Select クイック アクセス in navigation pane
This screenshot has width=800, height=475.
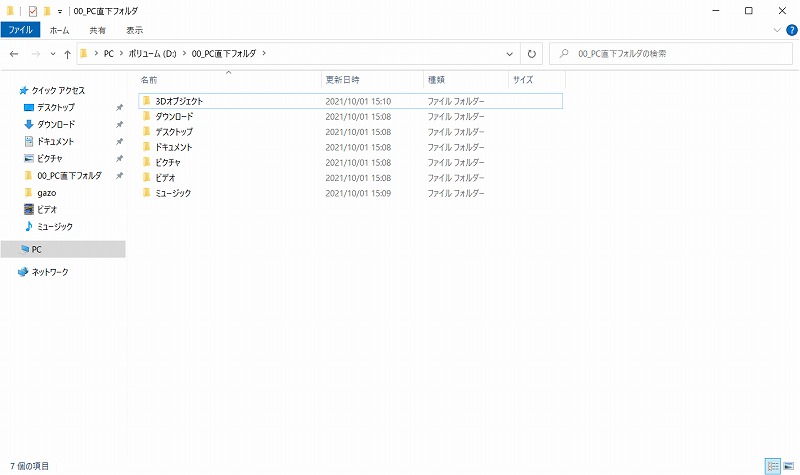[58, 90]
